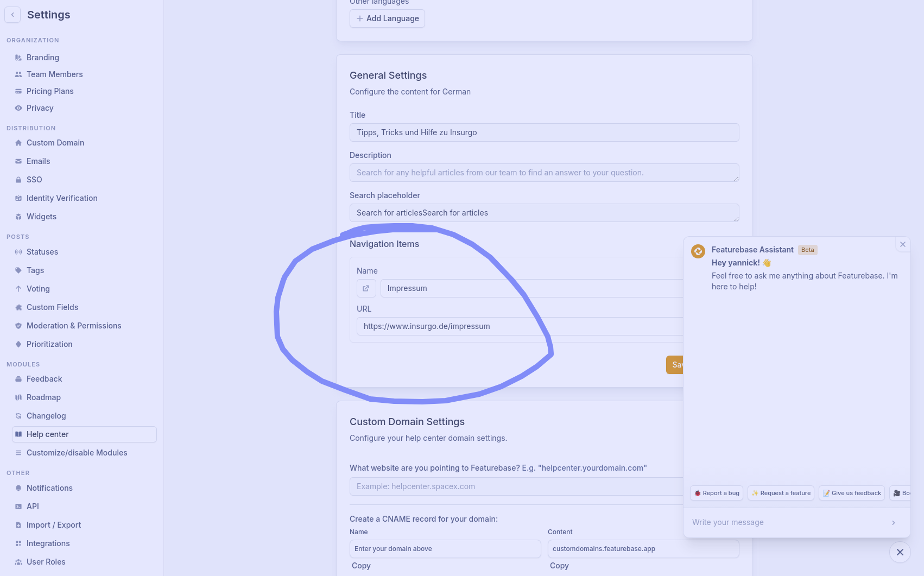Image resolution: width=924 pixels, height=576 pixels.
Task: Click the Report a bug chip
Action: coord(717,493)
